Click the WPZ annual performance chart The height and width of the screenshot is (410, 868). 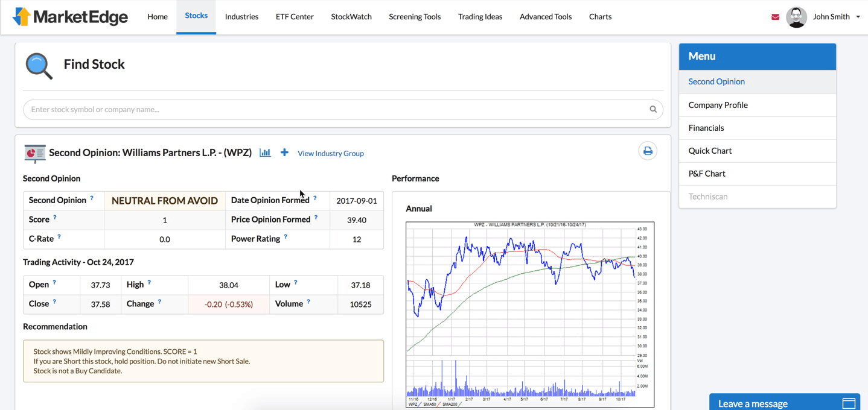coord(530,314)
